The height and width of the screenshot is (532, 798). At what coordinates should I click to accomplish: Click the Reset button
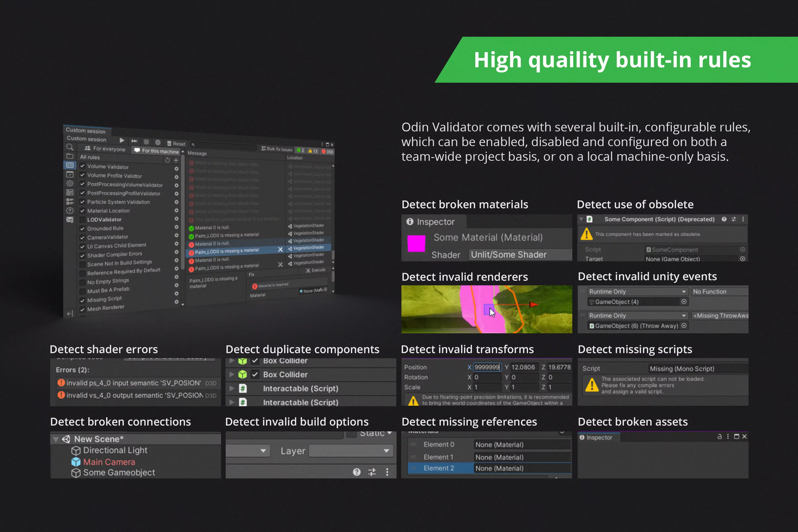[176, 143]
